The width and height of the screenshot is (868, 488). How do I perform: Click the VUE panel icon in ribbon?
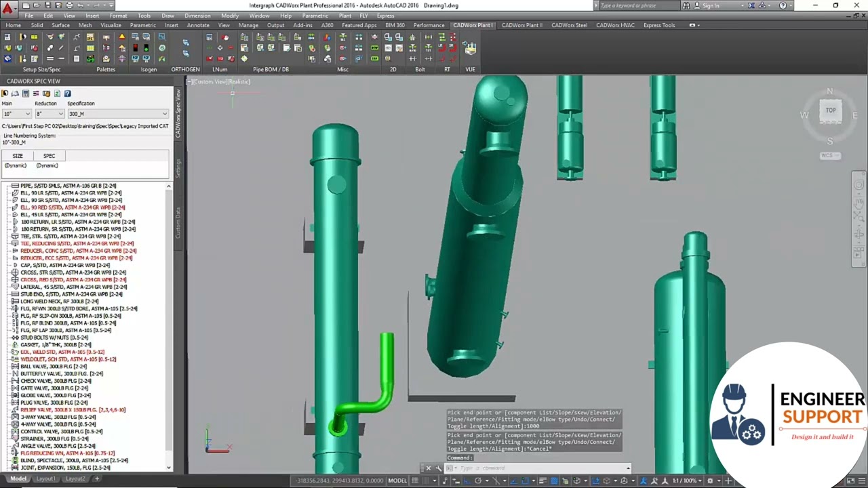(469, 48)
